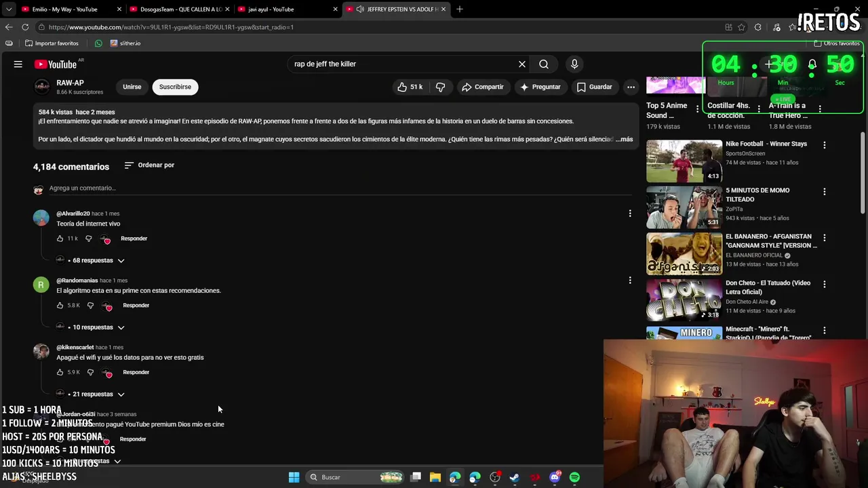This screenshot has height=488, width=868.
Task: Open the RAW-AP channel avatar
Action: [x=42, y=87]
